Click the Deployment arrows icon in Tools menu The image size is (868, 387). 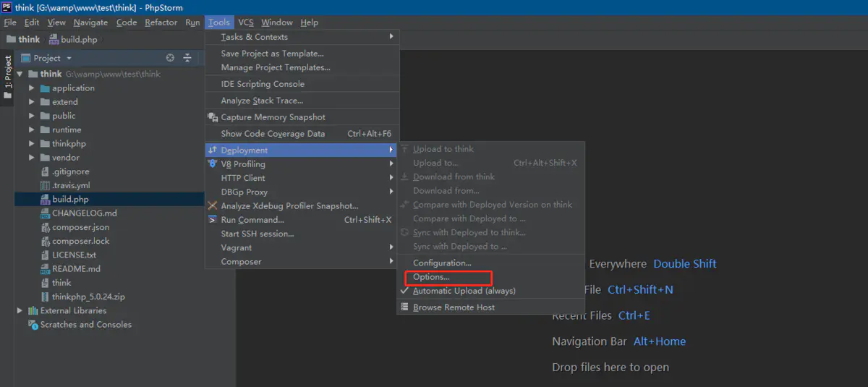213,150
